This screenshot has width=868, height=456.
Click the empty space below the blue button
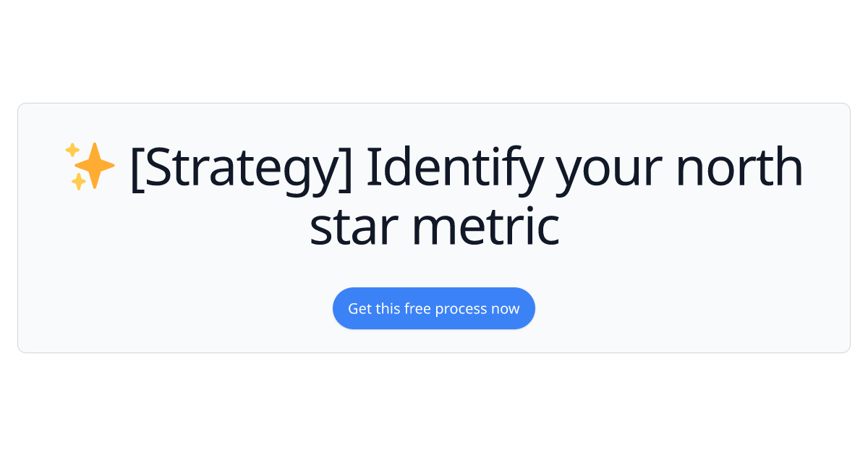(434, 340)
